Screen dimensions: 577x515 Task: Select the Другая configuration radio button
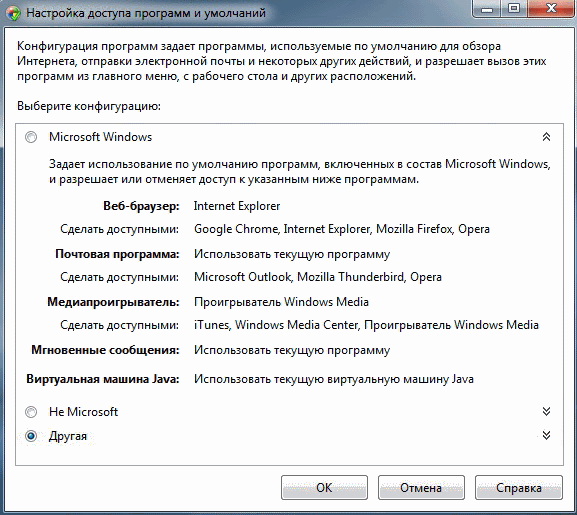click(x=31, y=436)
